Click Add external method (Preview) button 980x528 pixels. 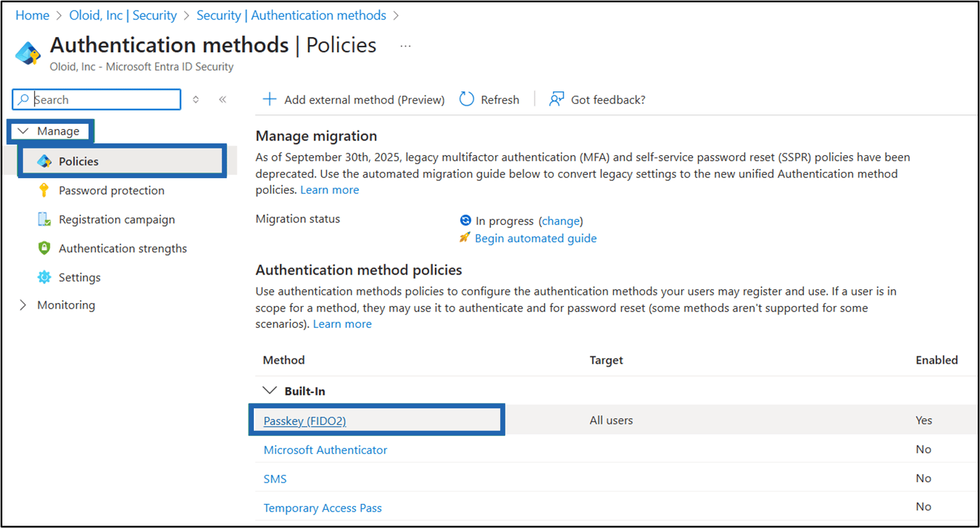[354, 99]
